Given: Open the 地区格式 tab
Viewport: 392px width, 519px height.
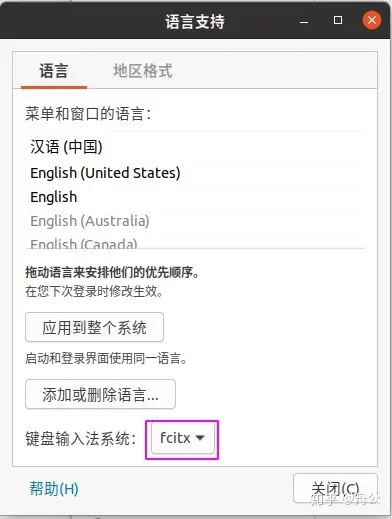Looking at the screenshot, I should (x=143, y=71).
